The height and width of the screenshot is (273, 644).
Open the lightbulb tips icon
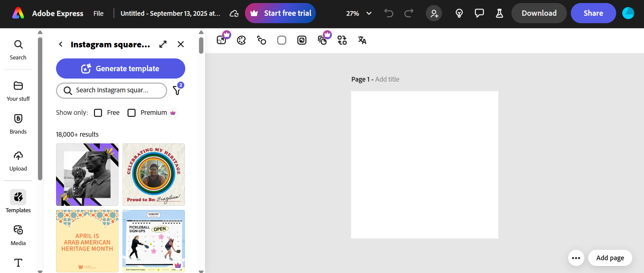pos(459,13)
